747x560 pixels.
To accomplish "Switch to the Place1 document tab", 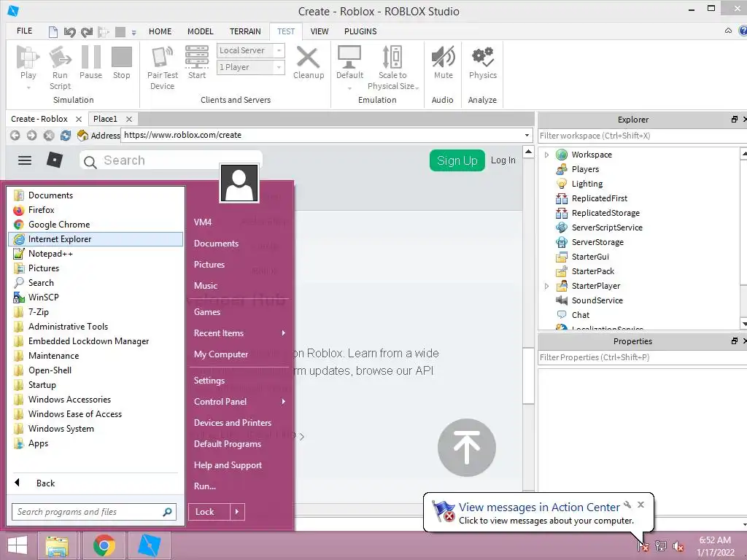I will 105,119.
